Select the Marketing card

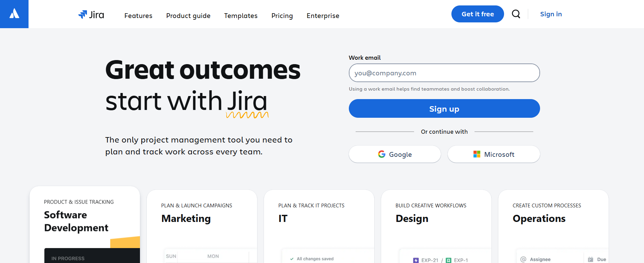202,226
